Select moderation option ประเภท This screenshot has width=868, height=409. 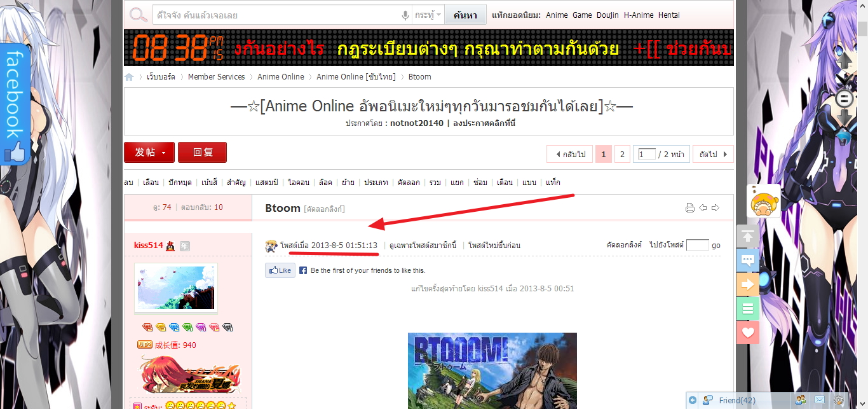[376, 183]
